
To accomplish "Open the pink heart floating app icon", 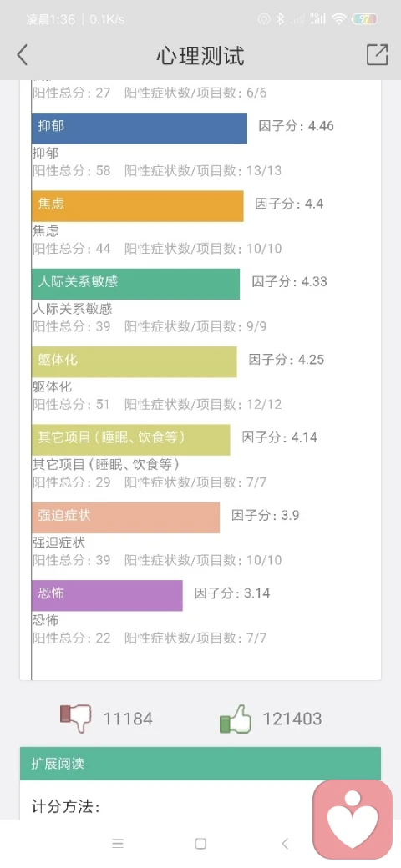I will pos(353,820).
